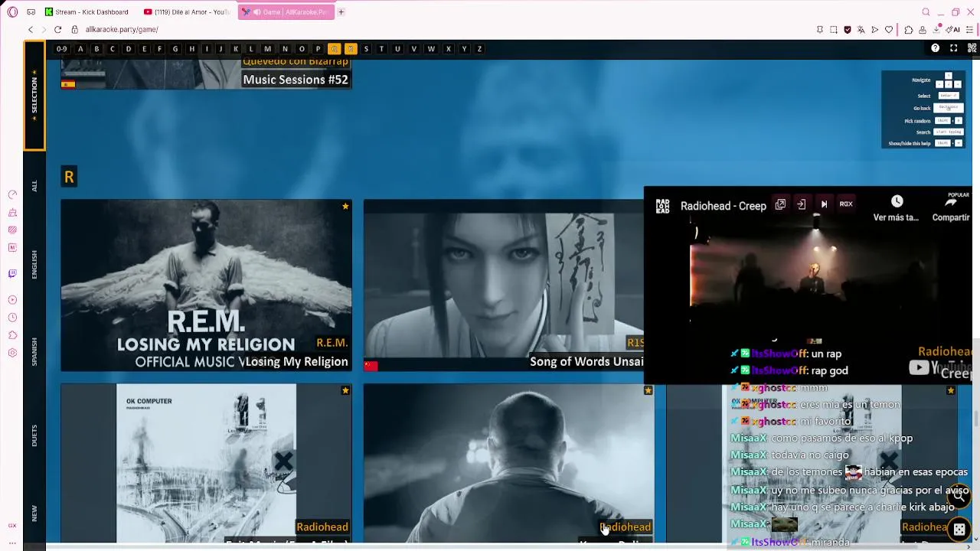Open the karaoke help question mark icon
Screen dimensions: 980x551
tap(935, 48)
